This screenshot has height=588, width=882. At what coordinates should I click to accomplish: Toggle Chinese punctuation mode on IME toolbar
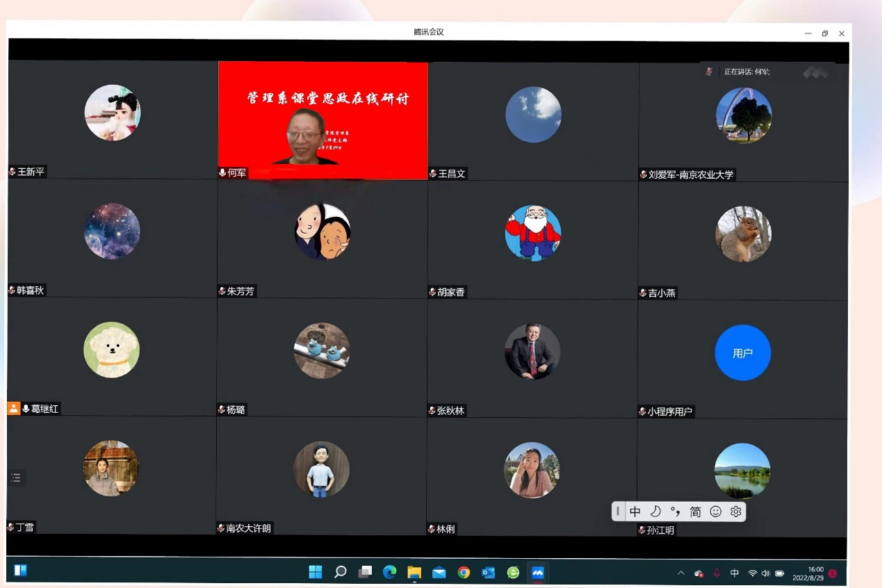coord(675,512)
